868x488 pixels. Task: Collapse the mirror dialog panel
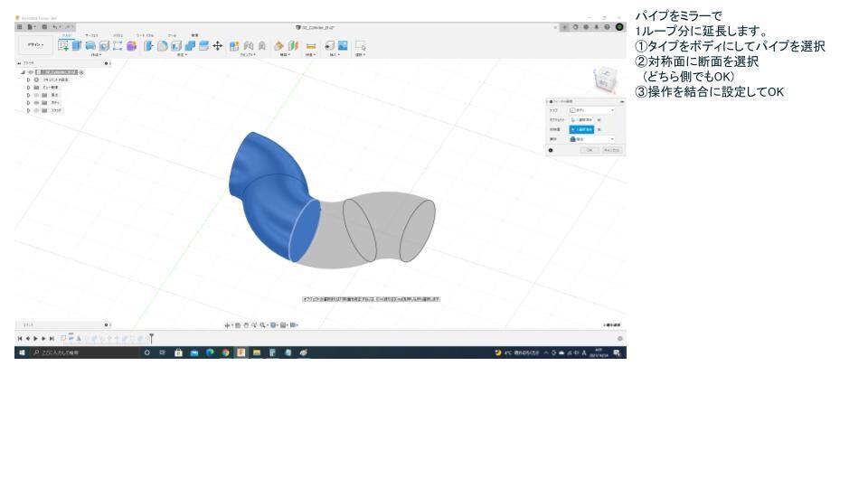622,102
